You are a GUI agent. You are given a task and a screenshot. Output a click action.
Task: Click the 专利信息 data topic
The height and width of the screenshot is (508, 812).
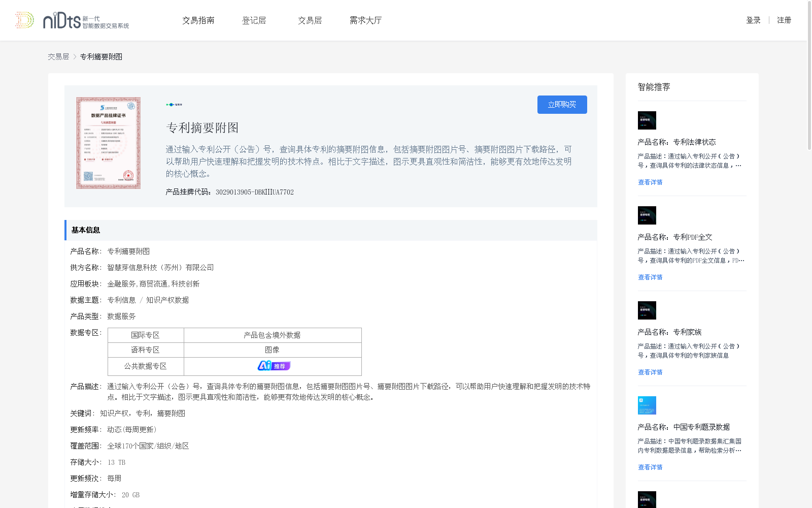(x=121, y=300)
